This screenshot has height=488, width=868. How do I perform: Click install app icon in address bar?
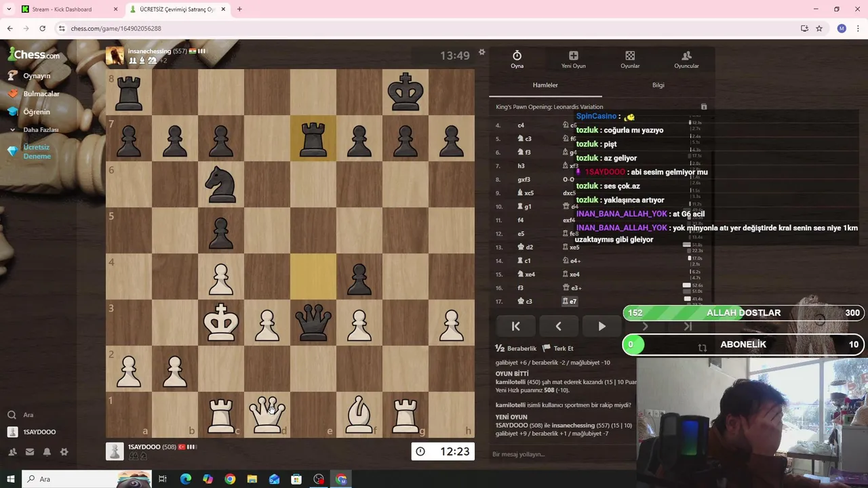[804, 28]
